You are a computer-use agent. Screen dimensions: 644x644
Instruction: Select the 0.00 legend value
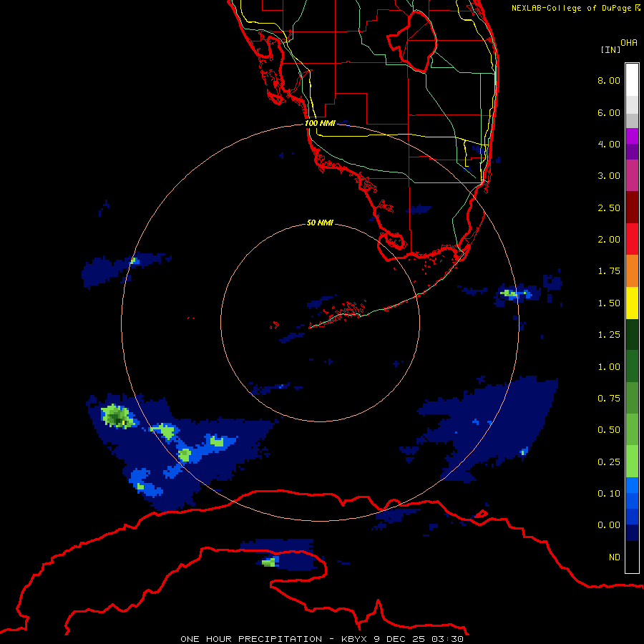pos(609,525)
